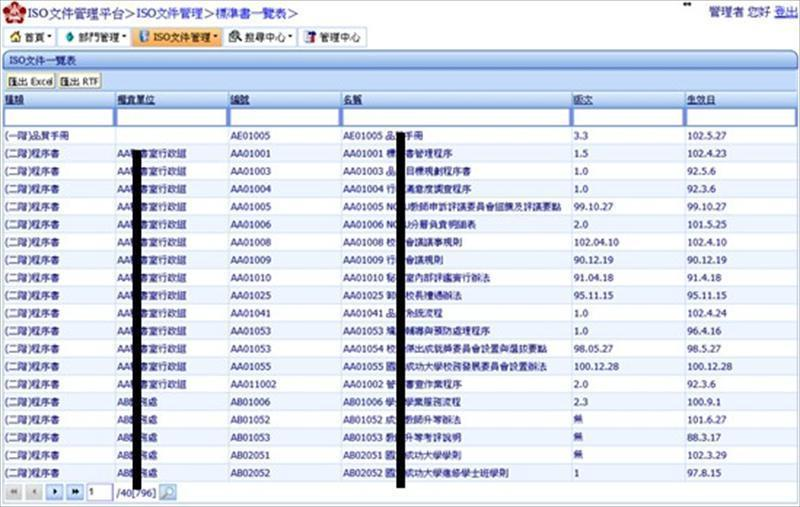This screenshot has width=800, height=507.
Task: Select the effective date 102.4.23
Action: 707,154
